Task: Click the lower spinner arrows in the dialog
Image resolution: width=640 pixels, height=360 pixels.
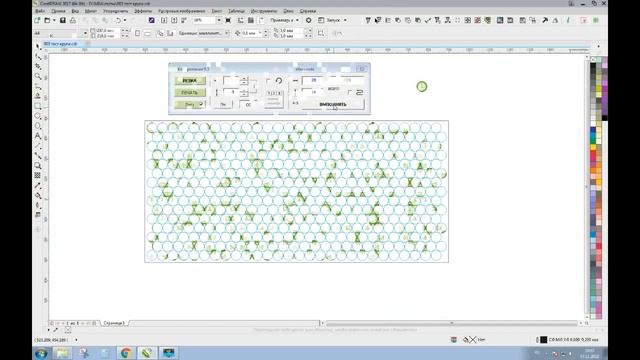Action: tap(244, 93)
